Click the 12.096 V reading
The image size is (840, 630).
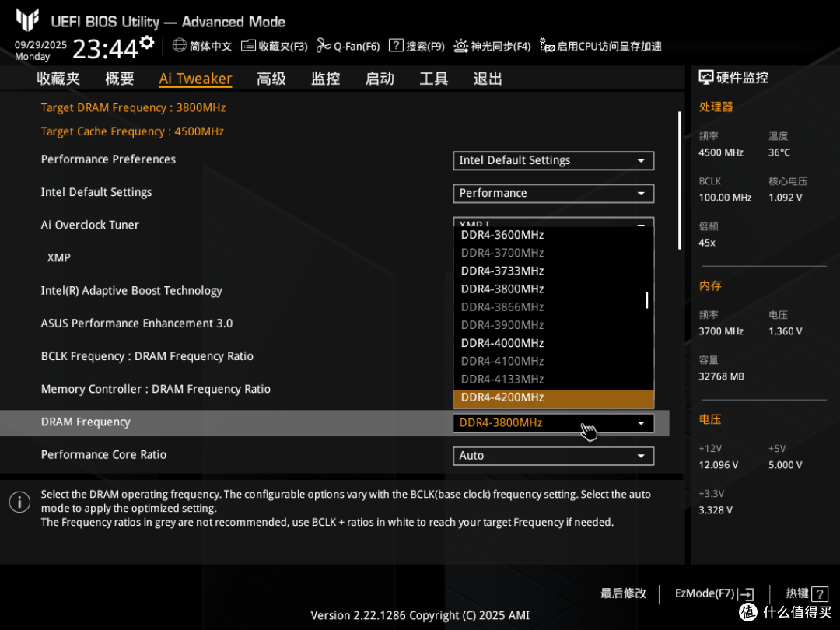coord(719,465)
